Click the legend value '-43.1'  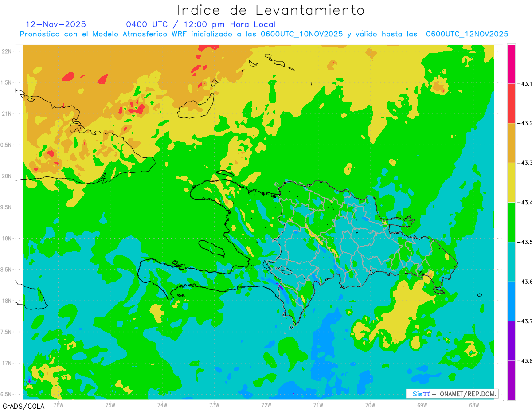pos(525,83)
